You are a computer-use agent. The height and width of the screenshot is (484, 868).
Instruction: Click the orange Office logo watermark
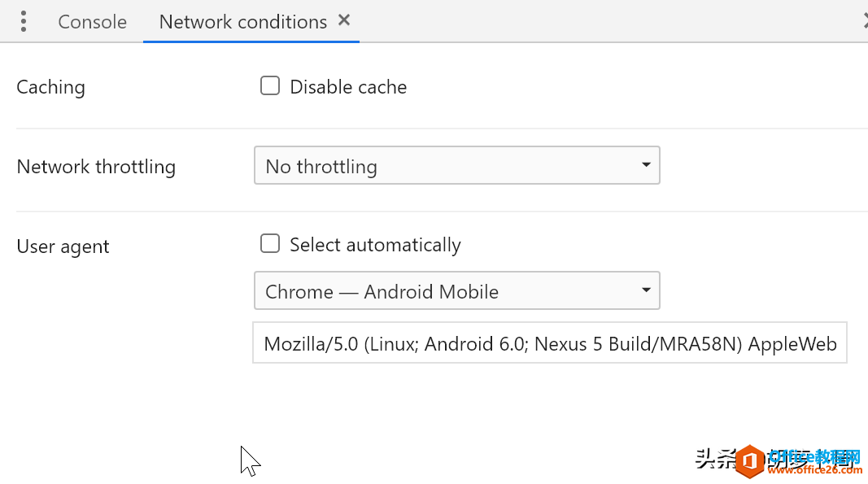751,460
